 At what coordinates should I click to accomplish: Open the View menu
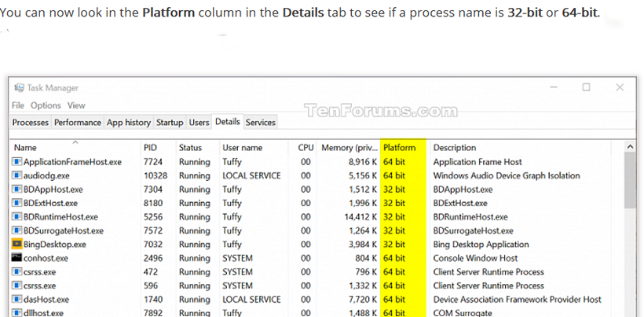[x=76, y=105]
